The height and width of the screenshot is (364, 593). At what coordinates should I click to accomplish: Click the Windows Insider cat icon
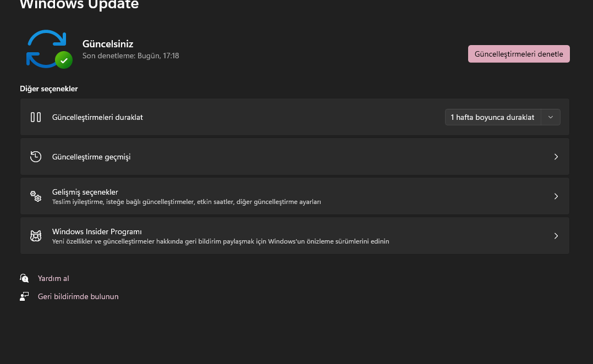click(x=36, y=236)
